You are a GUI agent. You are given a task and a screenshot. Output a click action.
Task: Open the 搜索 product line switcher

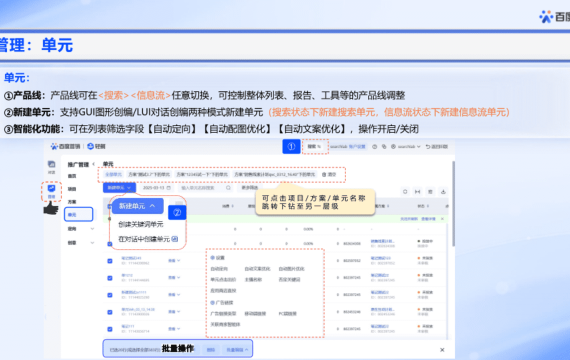point(315,147)
